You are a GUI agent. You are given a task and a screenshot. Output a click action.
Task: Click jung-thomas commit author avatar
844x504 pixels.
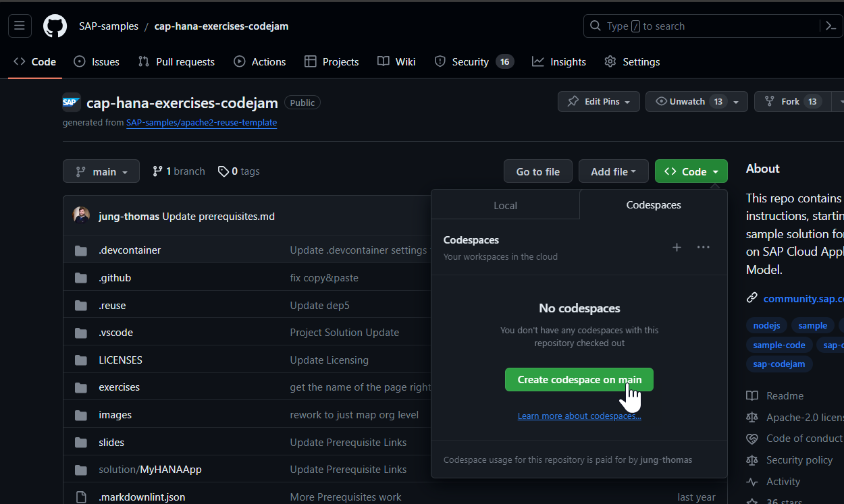81,215
